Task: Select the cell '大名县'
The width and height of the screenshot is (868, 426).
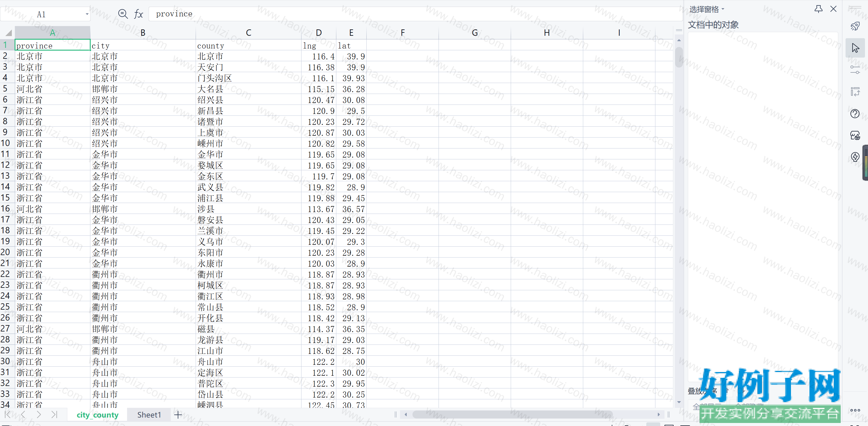Action: pyautogui.click(x=249, y=89)
